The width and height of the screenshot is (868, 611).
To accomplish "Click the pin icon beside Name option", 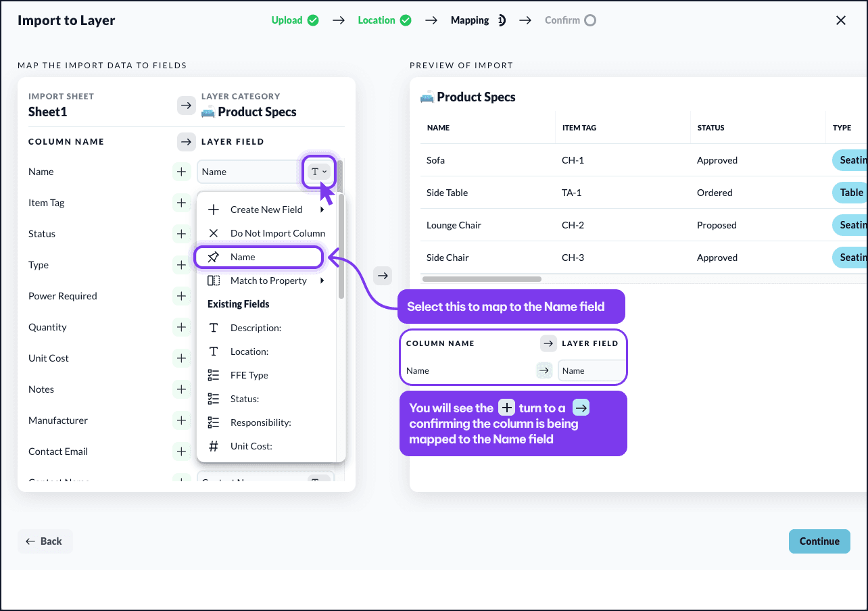I will (x=214, y=257).
